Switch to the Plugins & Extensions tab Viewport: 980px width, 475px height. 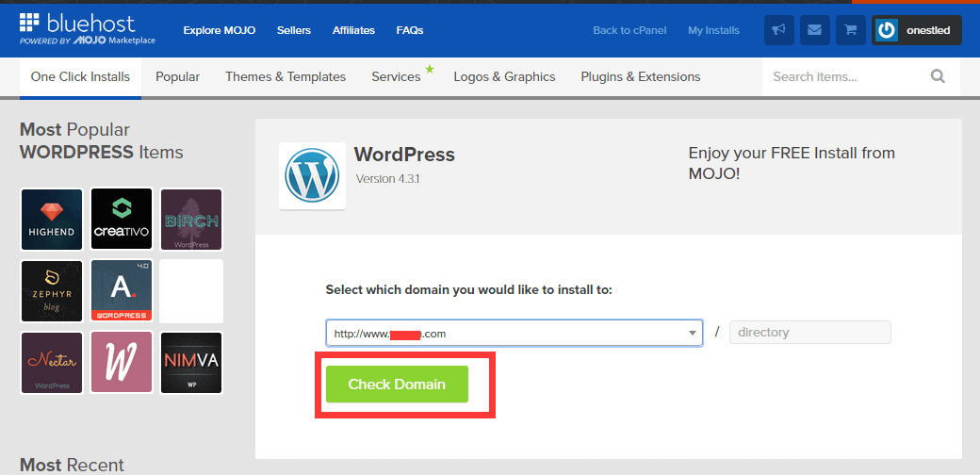point(641,77)
